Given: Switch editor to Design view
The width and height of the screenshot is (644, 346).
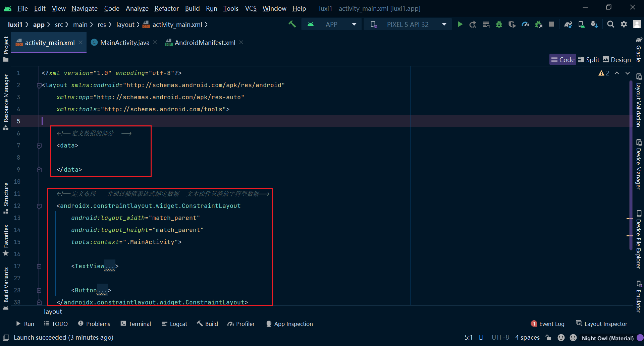Looking at the screenshot, I should coord(617,60).
